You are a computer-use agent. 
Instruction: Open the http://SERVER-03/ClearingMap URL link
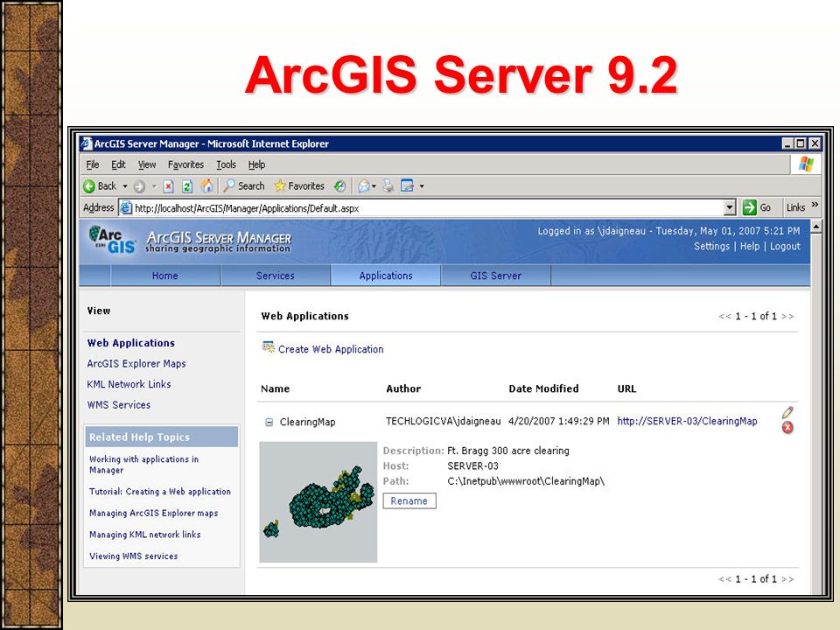pos(688,421)
